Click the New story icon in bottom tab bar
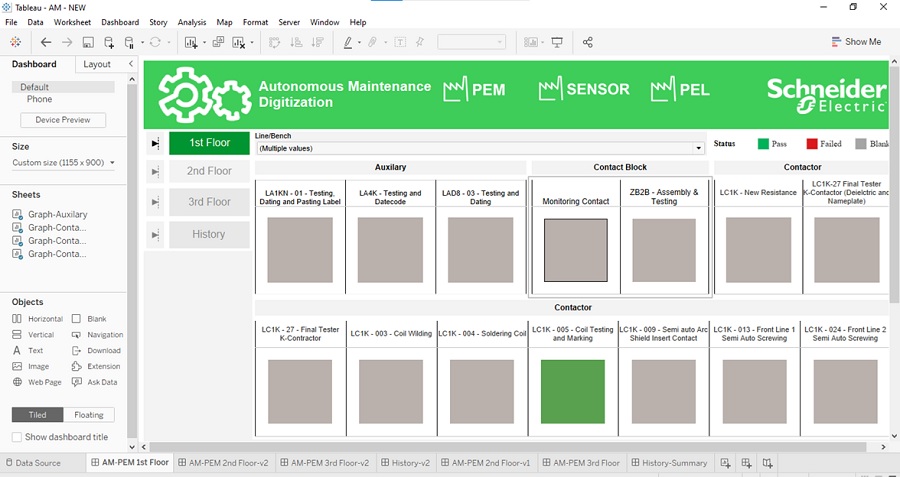 click(767, 462)
